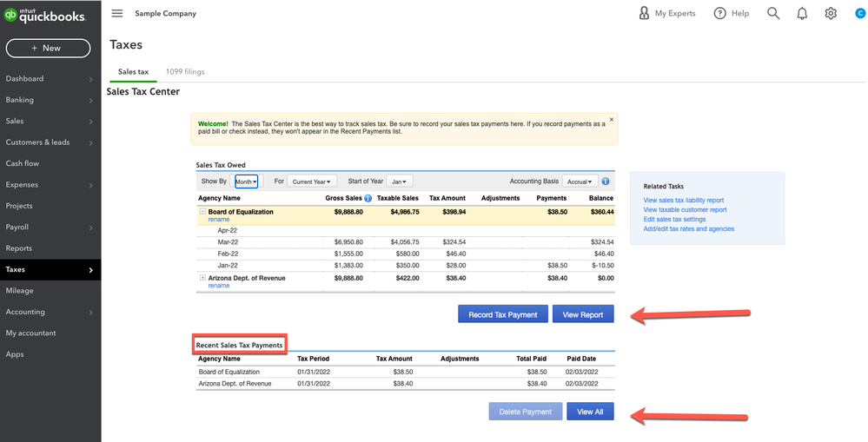Click the Delete Payment button
This screenshot has height=442, width=868.
pos(526,412)
